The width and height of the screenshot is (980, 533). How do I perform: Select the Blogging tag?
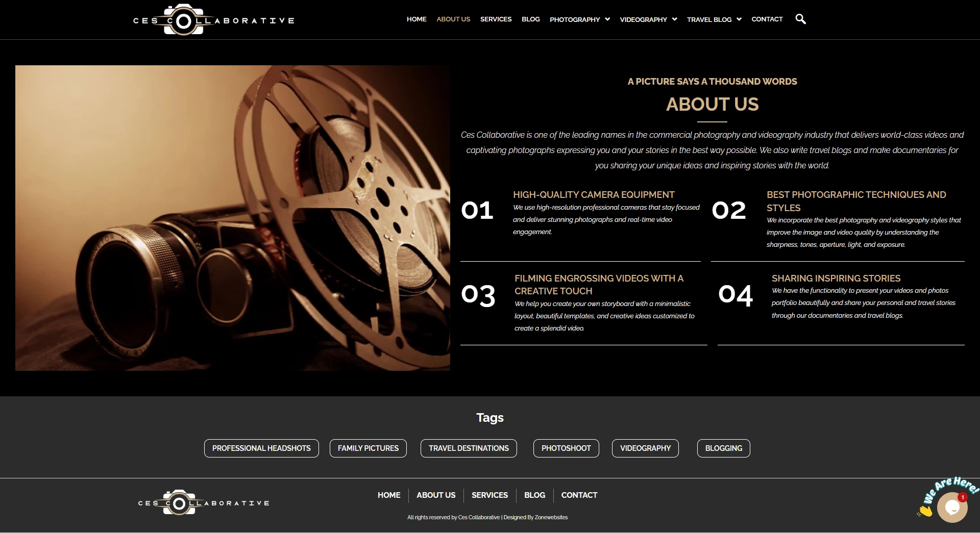point(723,448)
